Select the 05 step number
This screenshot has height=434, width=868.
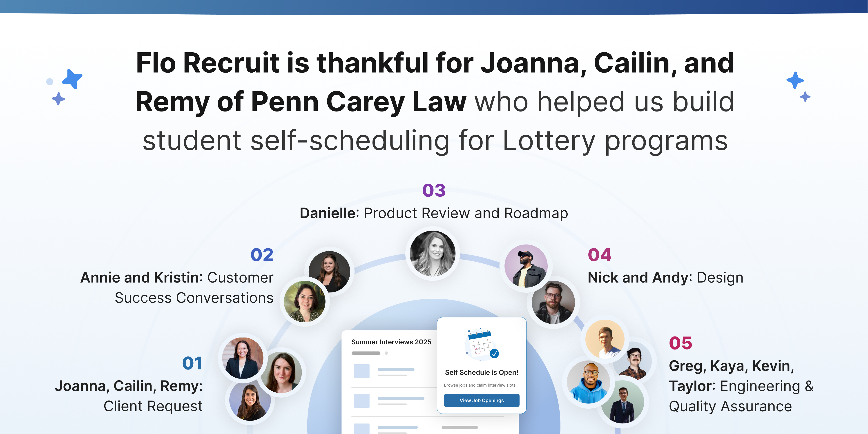(680, 343)
